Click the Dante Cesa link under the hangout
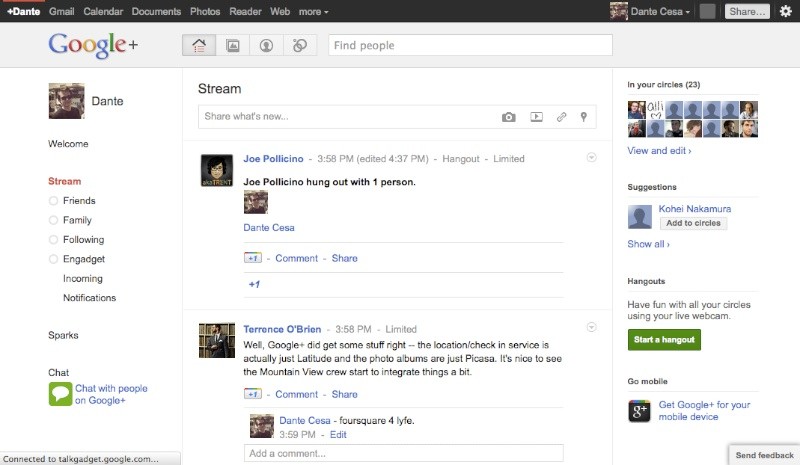 [269, 228]
